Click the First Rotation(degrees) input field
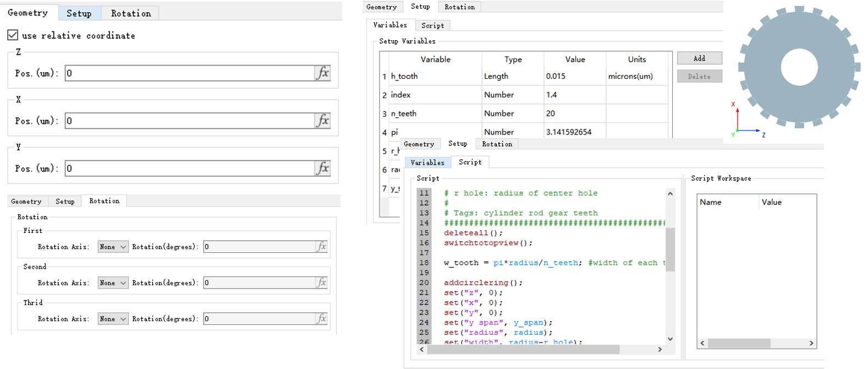 click(259, 247)
